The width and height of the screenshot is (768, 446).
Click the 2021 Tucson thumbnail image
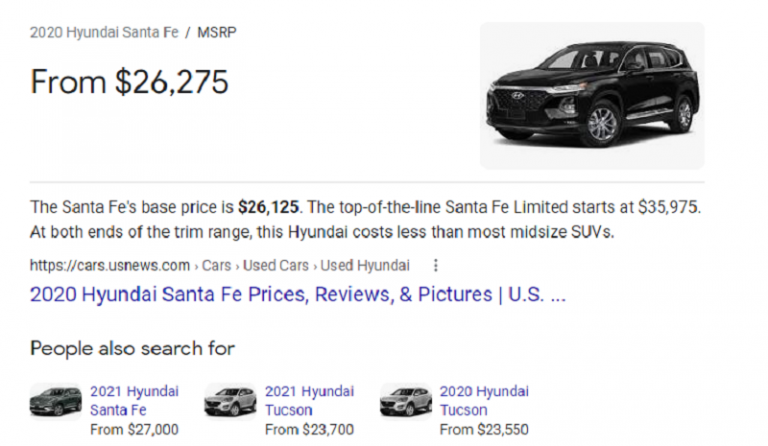[x=230, y=401]
